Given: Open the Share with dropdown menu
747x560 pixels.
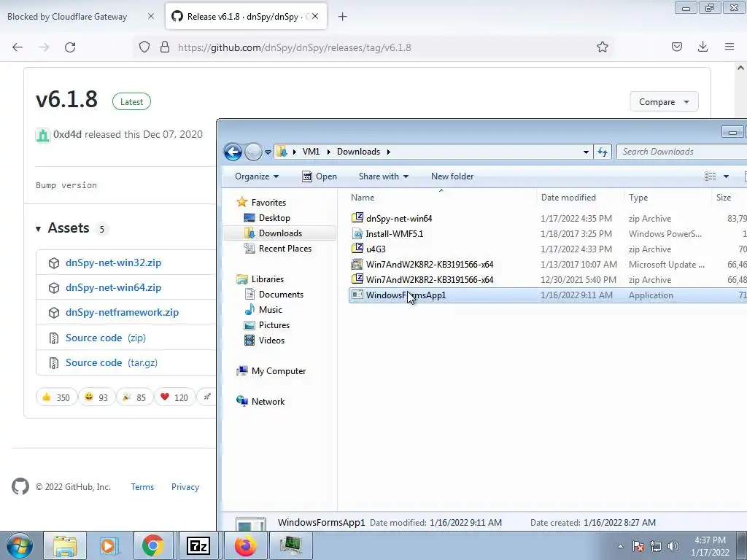Looking at the screenshot, I should (384, 176).
